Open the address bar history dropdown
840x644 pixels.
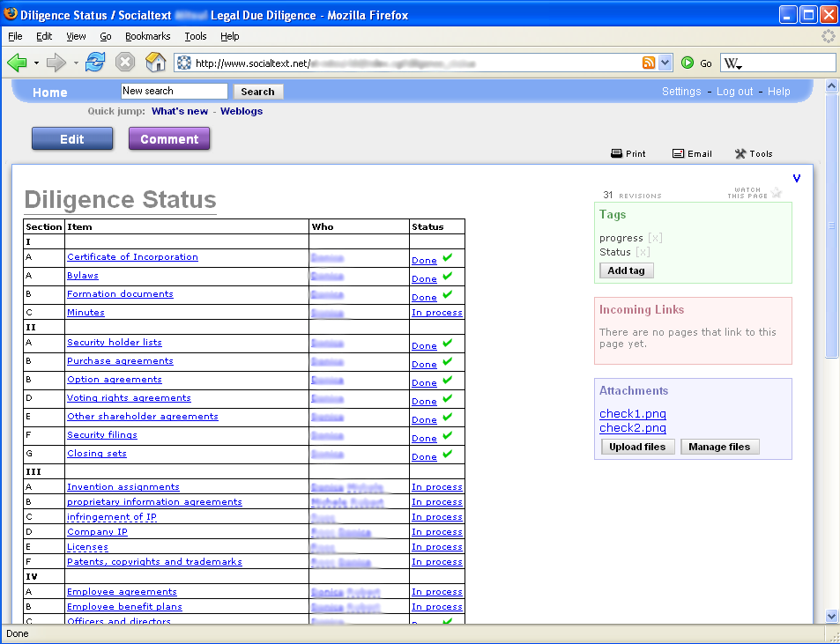tap(665, 63)
